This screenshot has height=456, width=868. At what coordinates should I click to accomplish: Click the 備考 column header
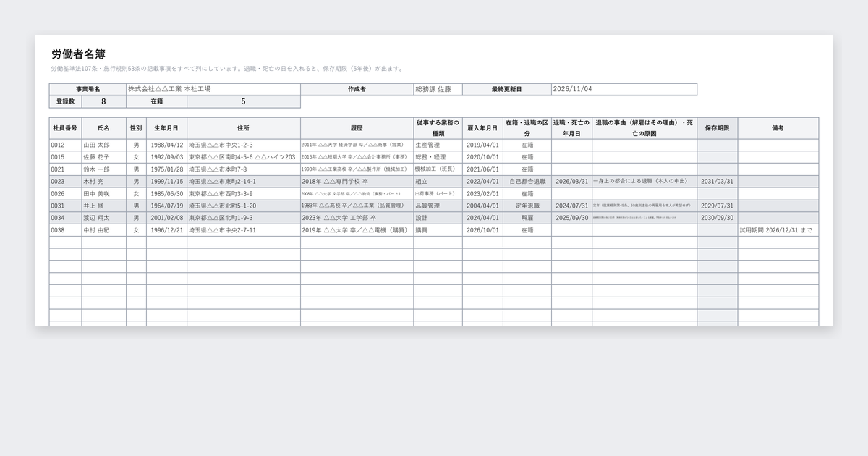(778, 128)
